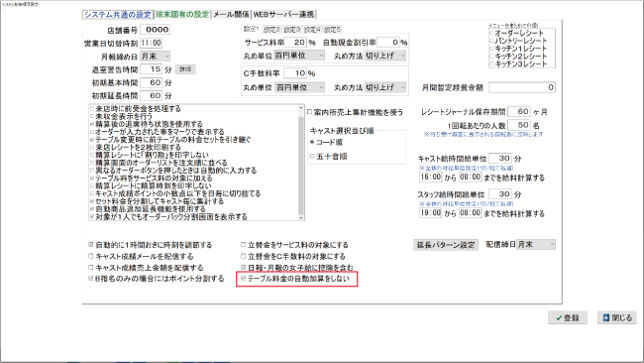644x363 pixels.
Task: Enable 案内所売上集計機能を使う checkbox
Action: click(310, 112)
